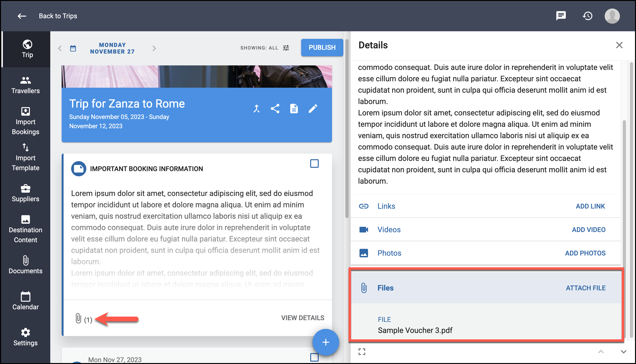This screenshot has width=636, height=364.
Task: Go to previous day chevron
Action: coord(60,48)
